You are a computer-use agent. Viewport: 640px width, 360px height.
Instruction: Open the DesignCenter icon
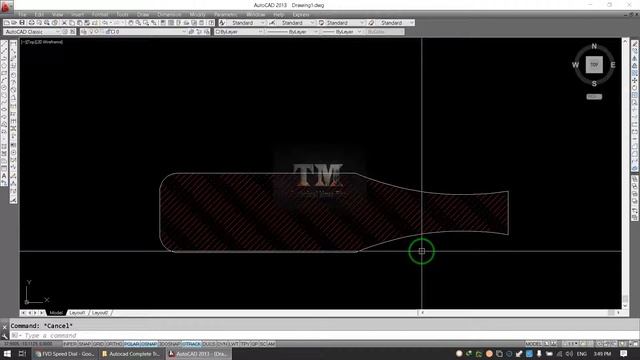(171, 23)
